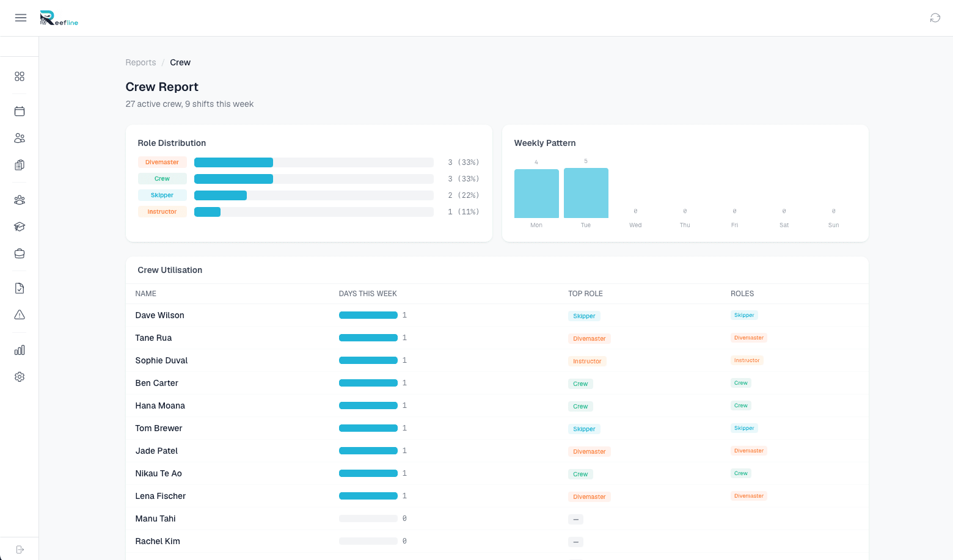This screenshot has height=560, width=953.
Task: Open the briefcase icon in sidebar
Action: pyautogui.click(x=20, y=253)
